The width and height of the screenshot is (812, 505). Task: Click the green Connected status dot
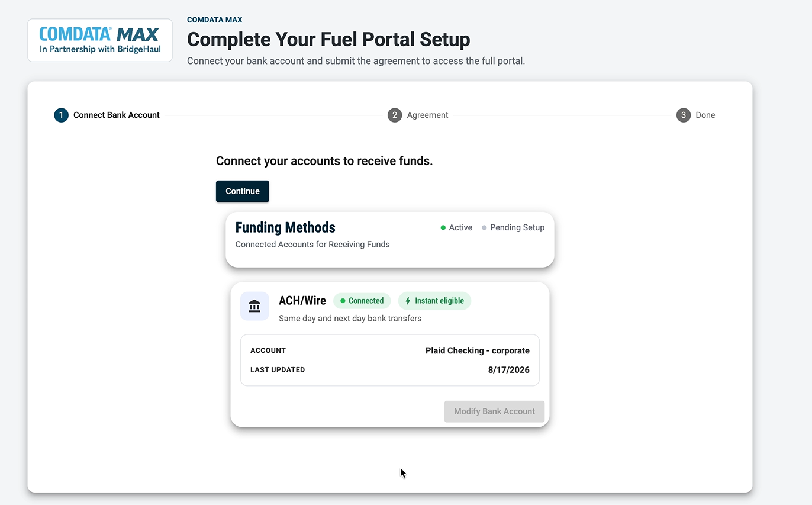pos(343,301)
